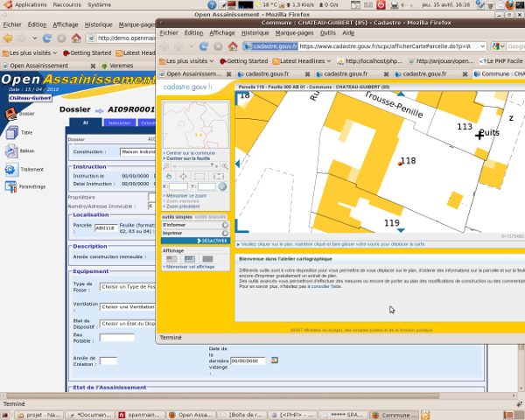Switch to Open Assainissem... tab in Cadastre window
The image size is (525, 420).
(x=194, y=73)
